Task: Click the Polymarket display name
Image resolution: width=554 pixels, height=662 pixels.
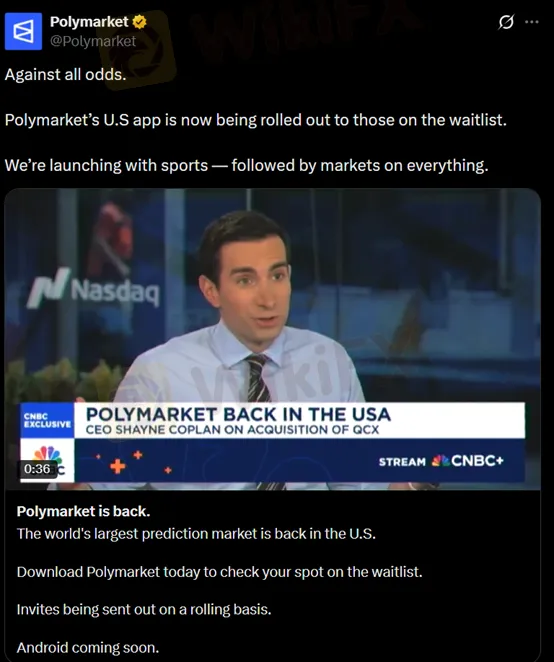Action: pos(89,22)
